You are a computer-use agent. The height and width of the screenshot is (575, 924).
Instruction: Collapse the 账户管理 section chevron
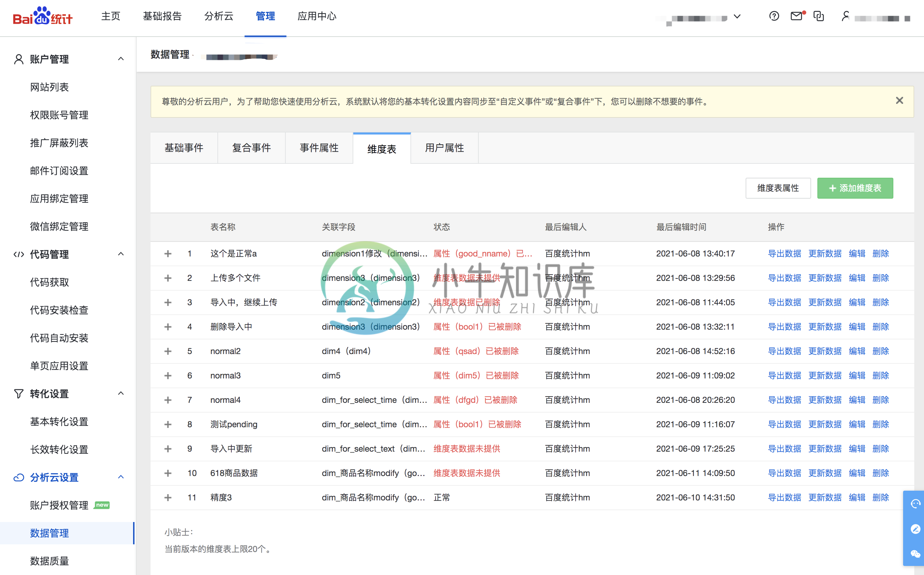[121, 59]
